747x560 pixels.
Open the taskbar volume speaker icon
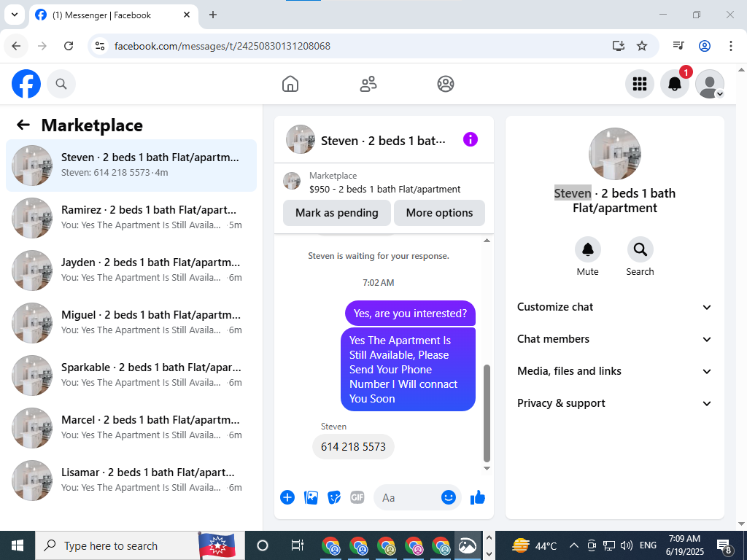(x=627, y=545)
